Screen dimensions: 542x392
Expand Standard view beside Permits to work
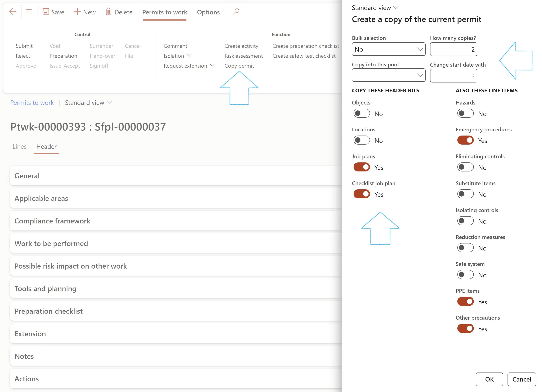tap(88, 103)
